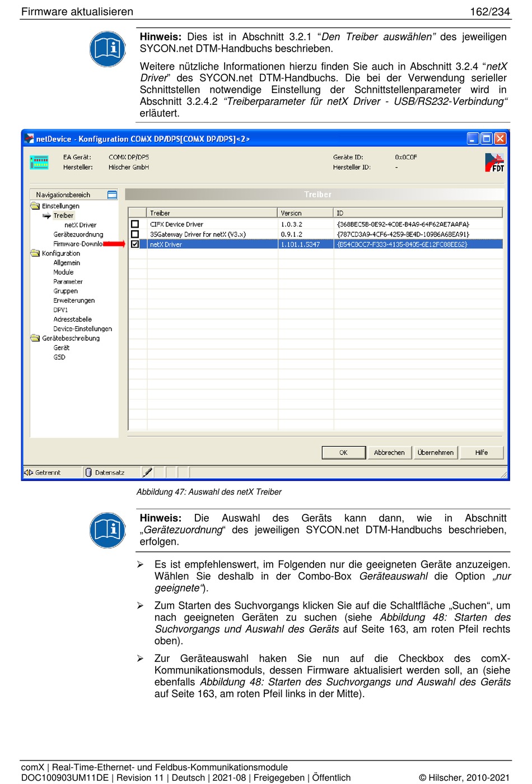Open the DPV1 tree item
532x784 pixels.
point(60,310)
